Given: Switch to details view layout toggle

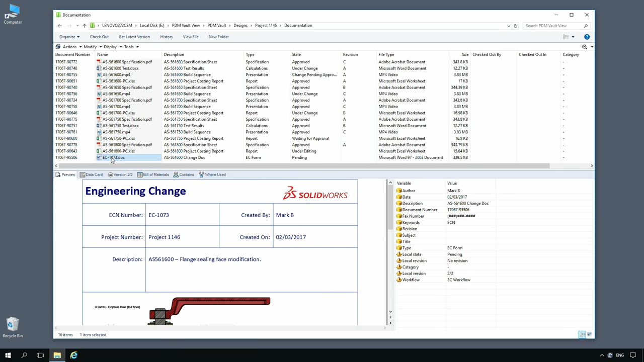Looking at the screenshot, I should point(582,334).
